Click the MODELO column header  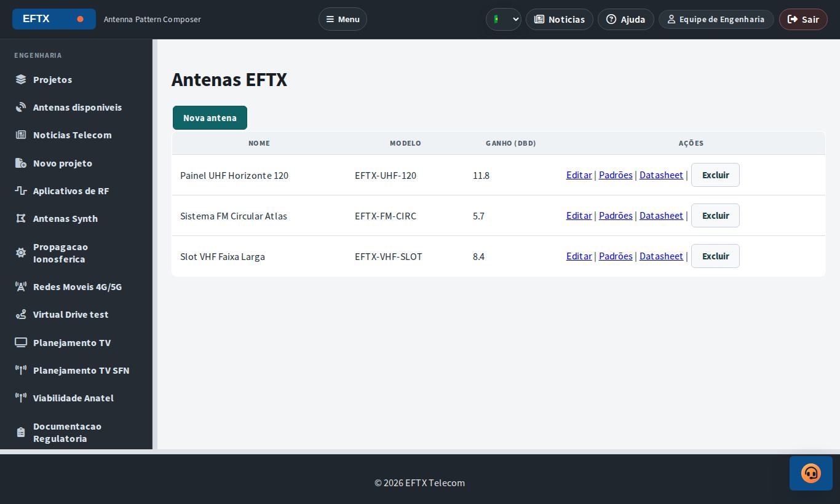(405, 143)
